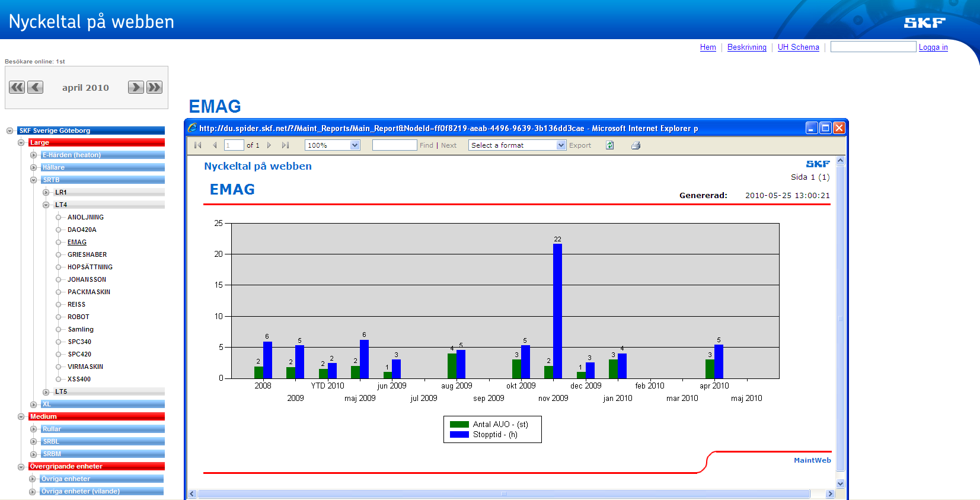
Task: Expand the XL node
Action: pyautogui.click(x=33, y=405)
